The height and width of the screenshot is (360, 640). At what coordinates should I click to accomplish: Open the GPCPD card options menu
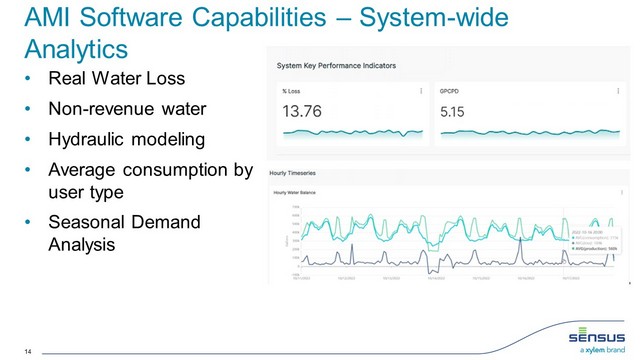click(x=618, y=91)
